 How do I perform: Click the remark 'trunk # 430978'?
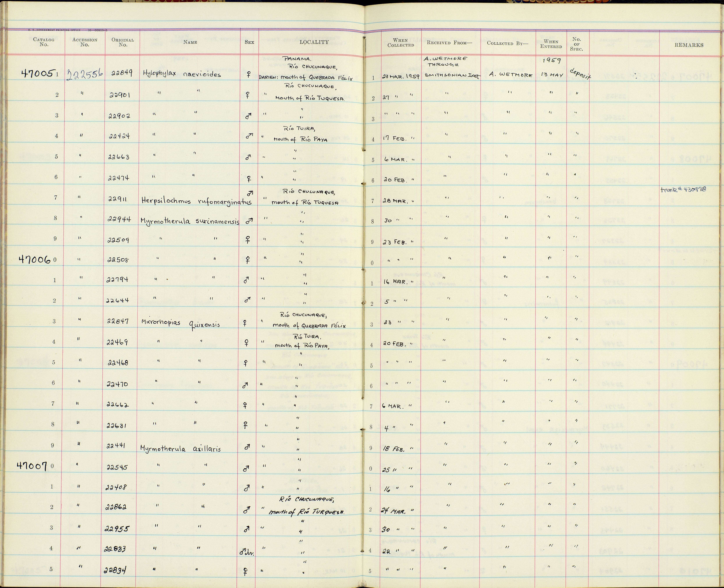tap(683, 190)
